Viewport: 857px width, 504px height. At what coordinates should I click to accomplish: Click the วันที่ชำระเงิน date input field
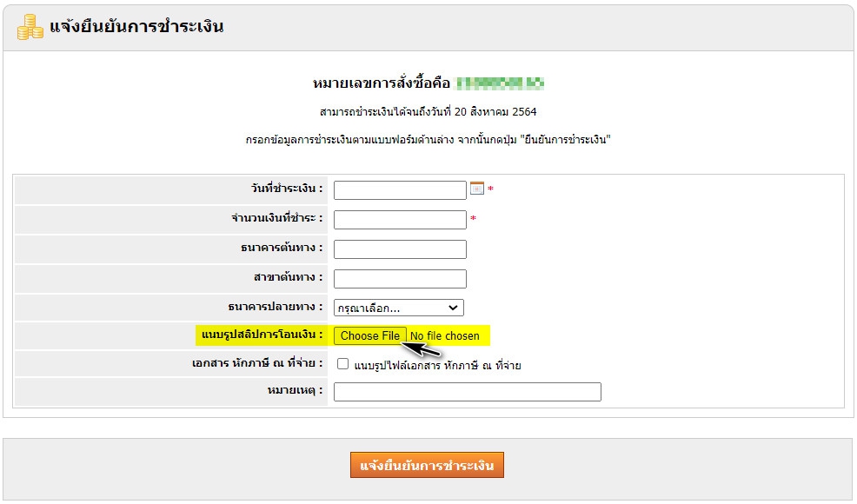click(400, 190)
